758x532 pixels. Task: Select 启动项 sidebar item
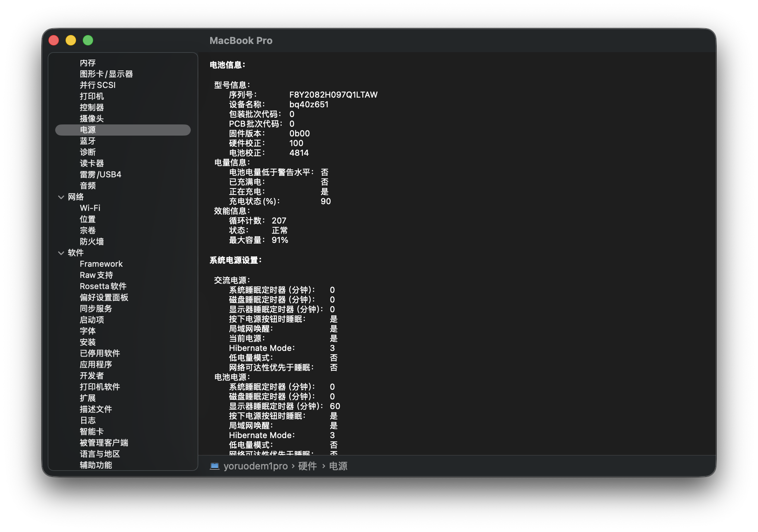(x=92, y=320)
